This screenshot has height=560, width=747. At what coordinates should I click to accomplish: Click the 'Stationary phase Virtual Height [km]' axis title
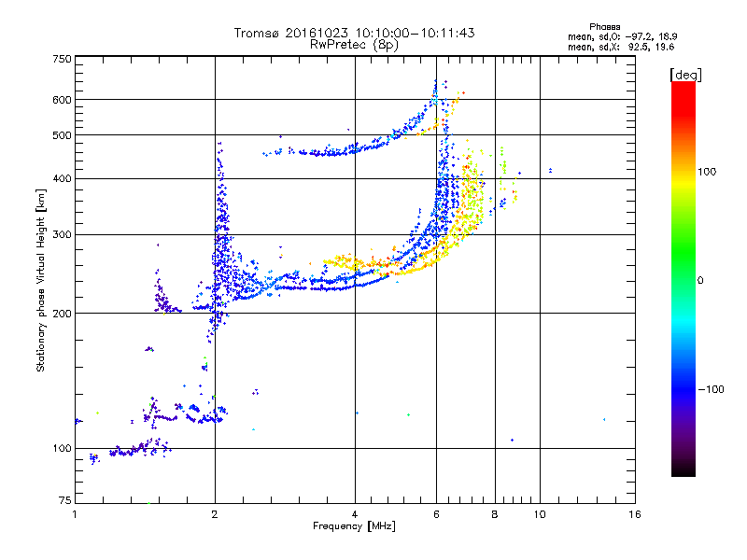point(40,280)
